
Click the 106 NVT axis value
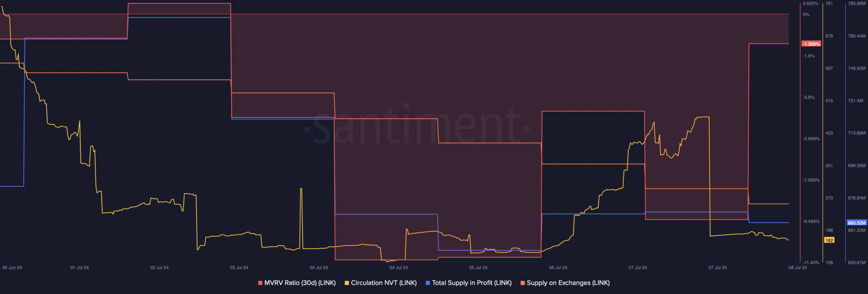[829, 262]
